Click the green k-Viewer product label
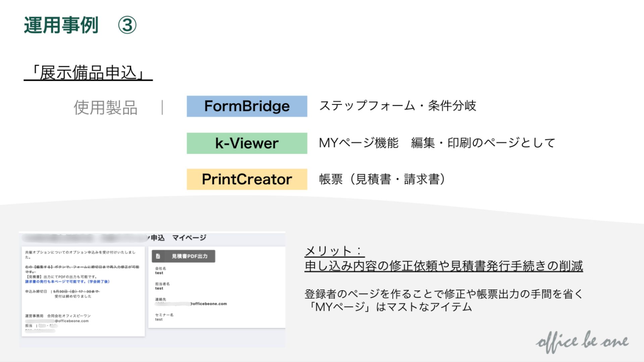644x362 pixels. click(247, 143)
